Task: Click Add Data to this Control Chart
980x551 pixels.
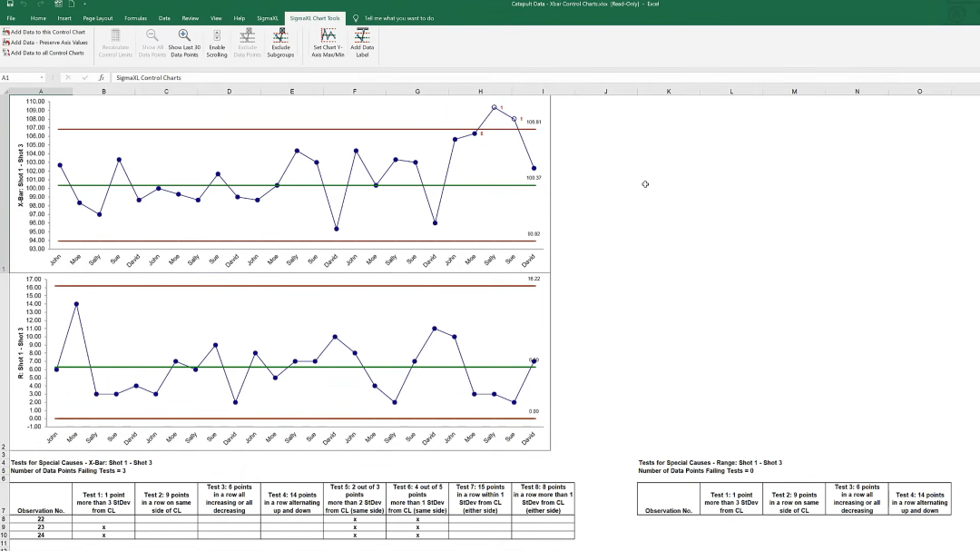Action: (x=44, y=32)
